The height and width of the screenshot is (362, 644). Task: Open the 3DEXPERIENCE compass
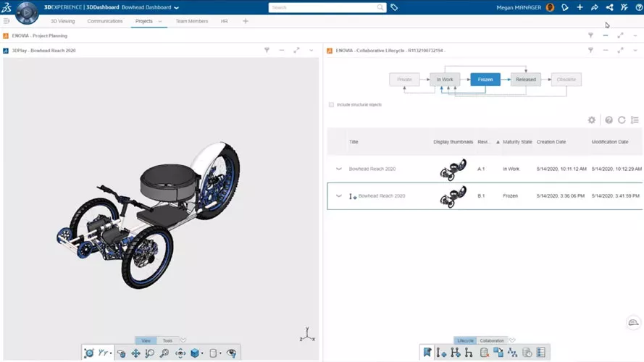coord(27,12)
